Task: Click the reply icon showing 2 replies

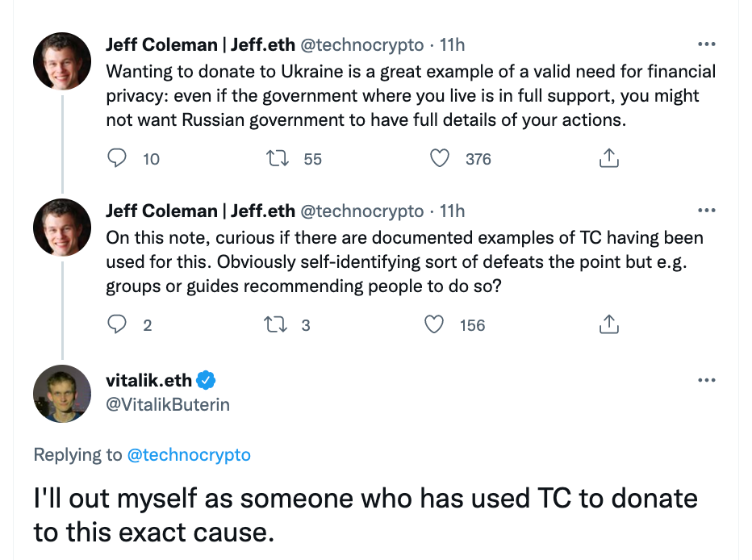Action: [117, 324]
